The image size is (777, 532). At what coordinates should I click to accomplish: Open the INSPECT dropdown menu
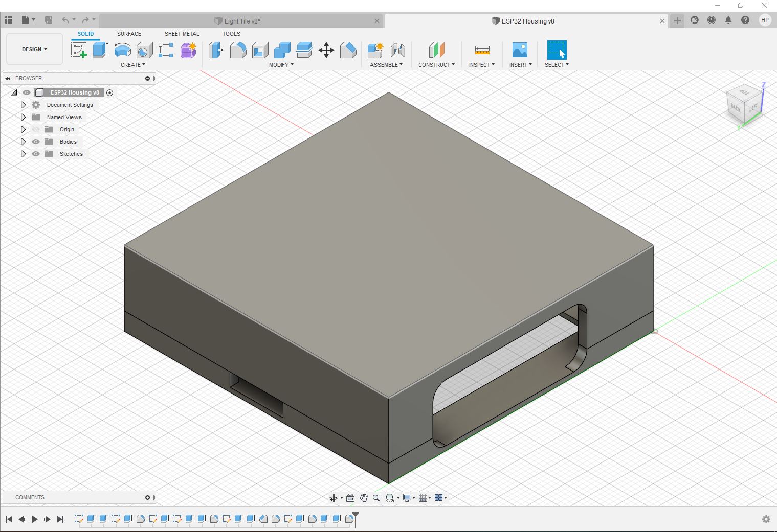[482, 65]
